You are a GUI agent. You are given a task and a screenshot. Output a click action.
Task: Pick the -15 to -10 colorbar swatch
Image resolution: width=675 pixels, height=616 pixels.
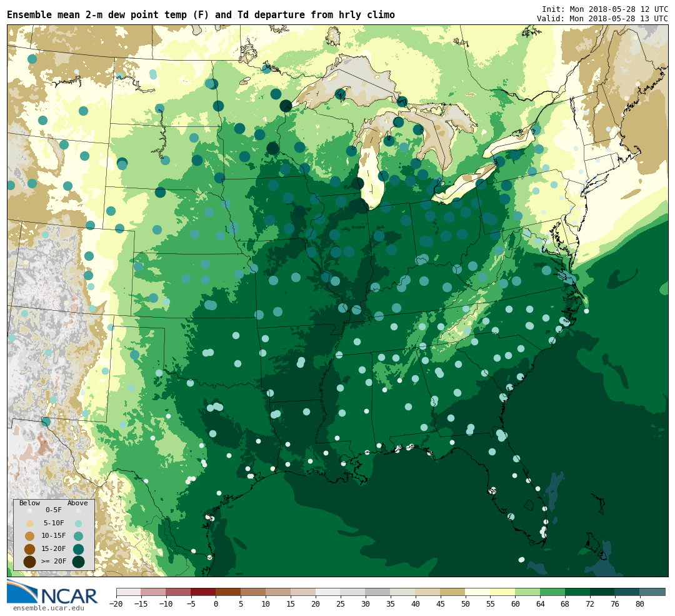[x=153, y=592]
